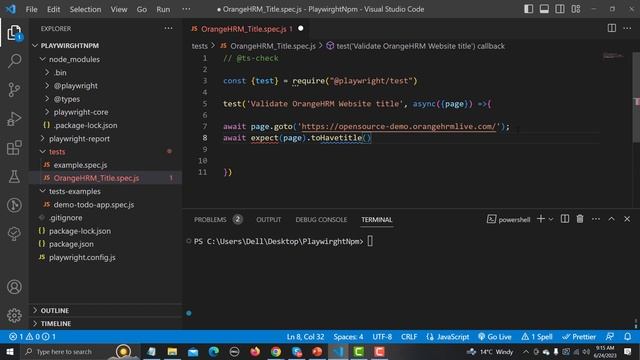640x360 pixels.
Task: Open the Extensions view icon
Action: pos(14,148)
